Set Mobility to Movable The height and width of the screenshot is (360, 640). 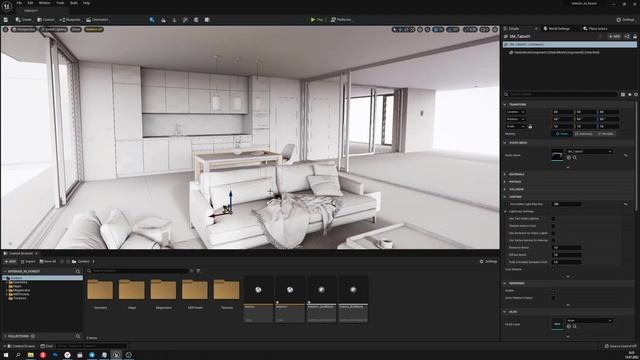(605, 134)
